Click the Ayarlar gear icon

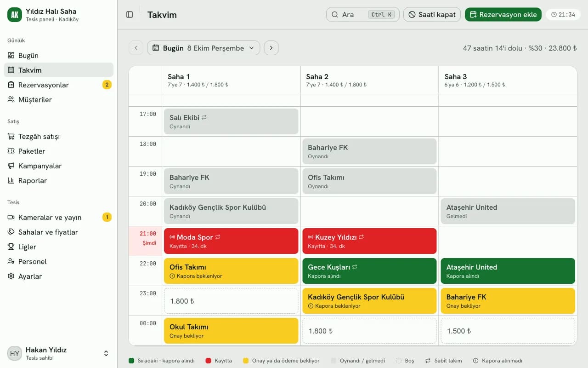click(11, 276)
